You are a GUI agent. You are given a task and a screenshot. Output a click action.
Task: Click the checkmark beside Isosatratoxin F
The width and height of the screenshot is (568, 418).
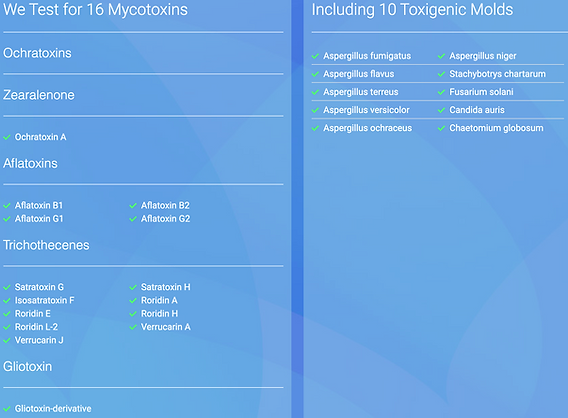(x=7, y=301)
